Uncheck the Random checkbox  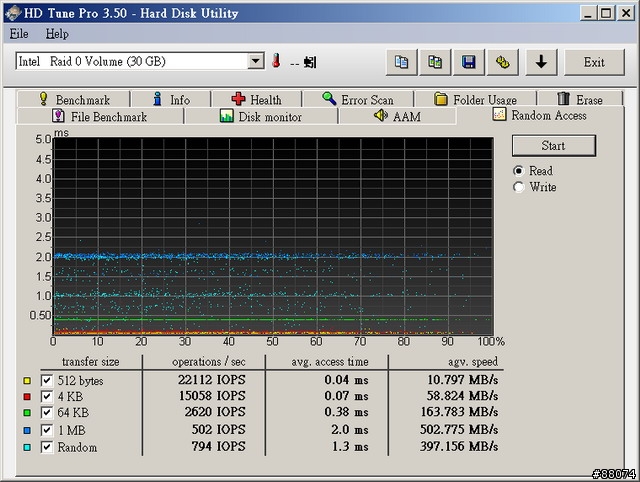47,447
